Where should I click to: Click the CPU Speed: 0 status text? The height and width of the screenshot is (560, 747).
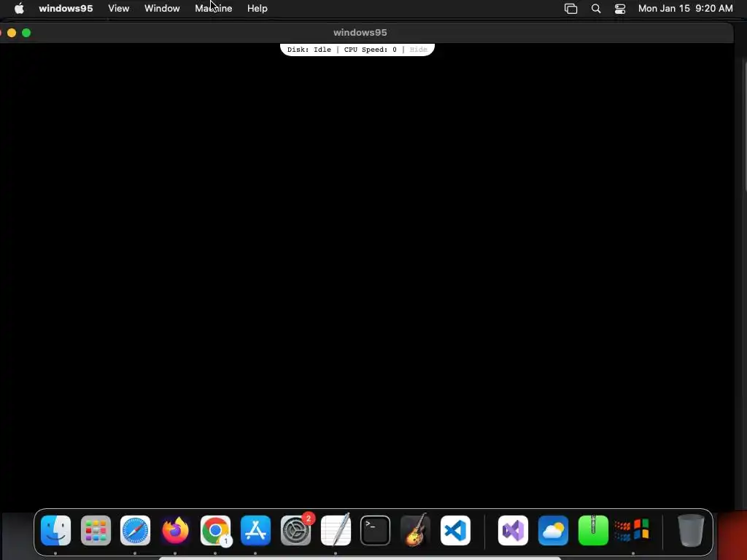(x=370, y=50)
